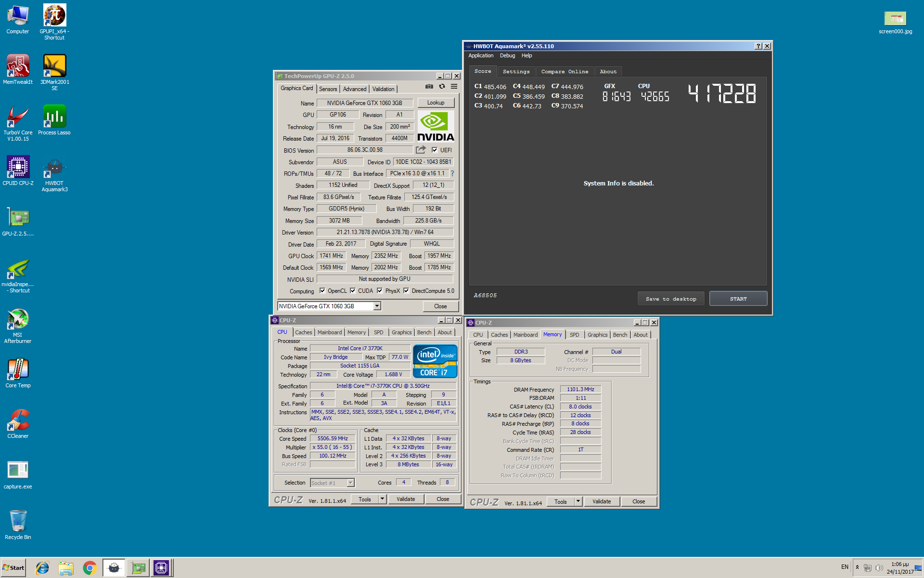Select TurboV Core desktop icon
The image size is (924, 578).
click(x=18, y=123)
